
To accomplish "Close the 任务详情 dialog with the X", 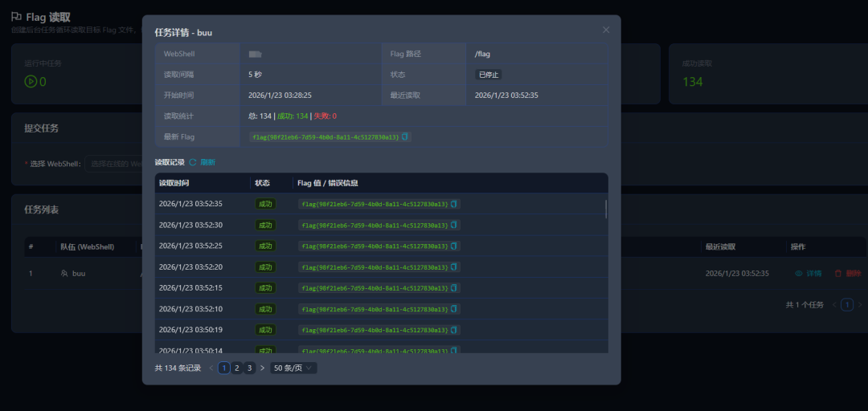I will (x=606, y=30).
